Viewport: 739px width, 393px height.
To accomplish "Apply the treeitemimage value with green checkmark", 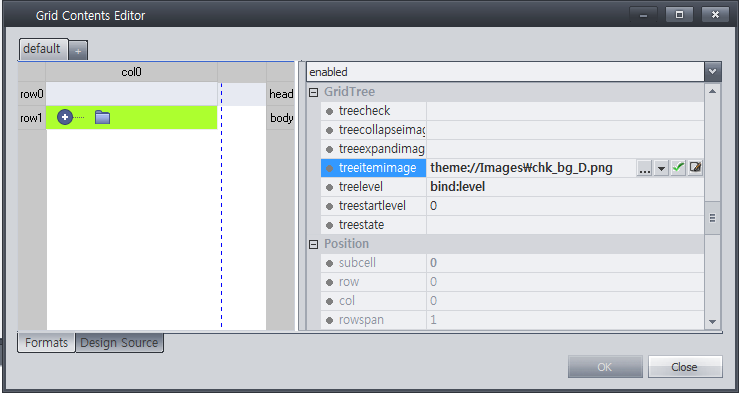I will click(x=678, y=168).
